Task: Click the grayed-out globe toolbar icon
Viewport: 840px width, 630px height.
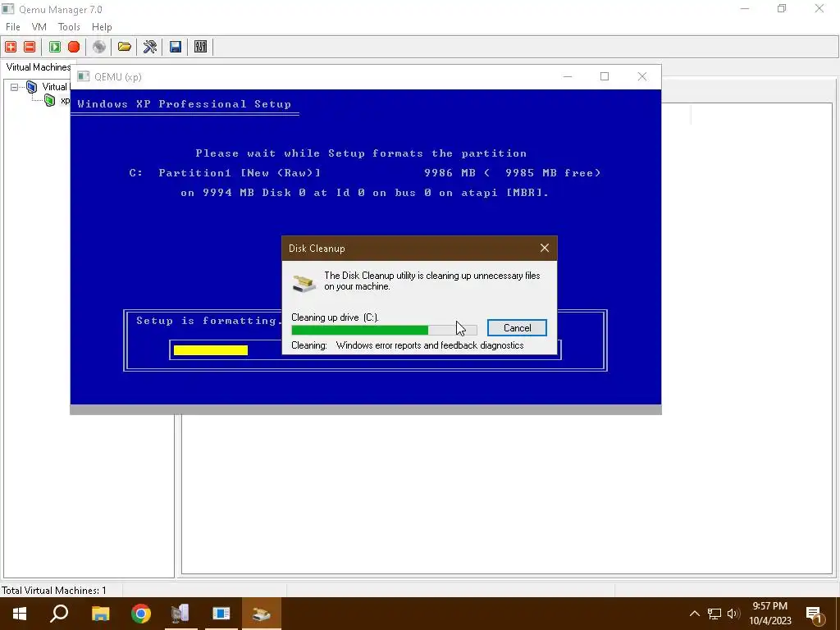Action: point(99,47)
